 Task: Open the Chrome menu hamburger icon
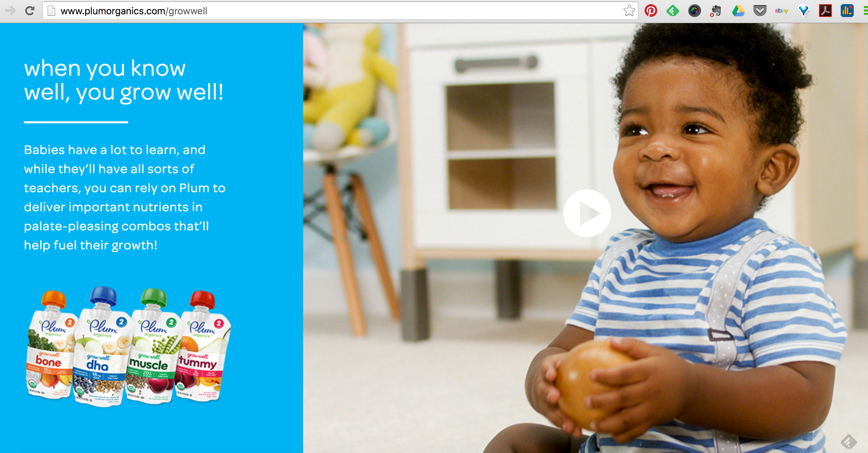coord(865,11)
